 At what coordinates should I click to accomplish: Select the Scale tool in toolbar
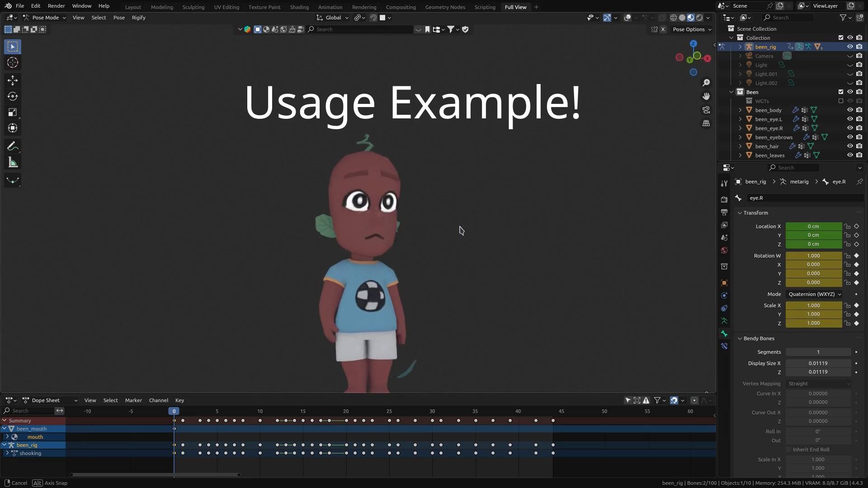(x=13, y=112)
